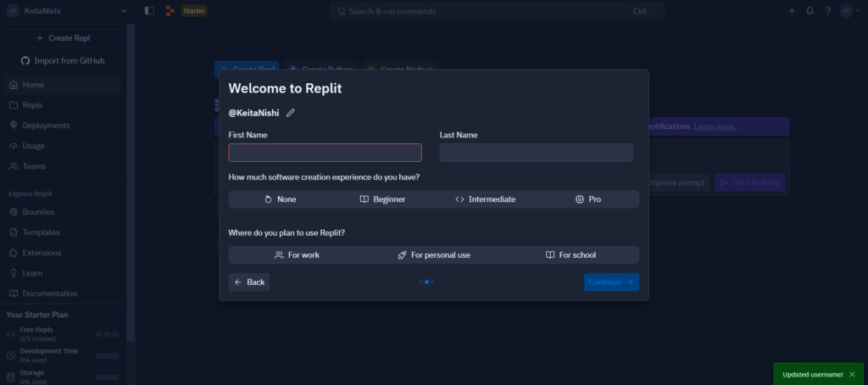Click Import from GitHub
Image resolution: width=868 pixels, height=385 pixels.
[x=63, y=61]
